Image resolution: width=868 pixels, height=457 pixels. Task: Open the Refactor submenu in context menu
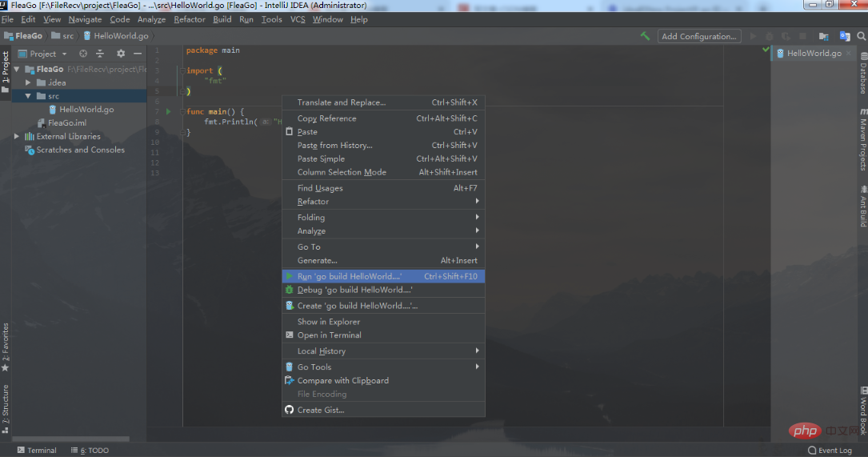point(383,202)
